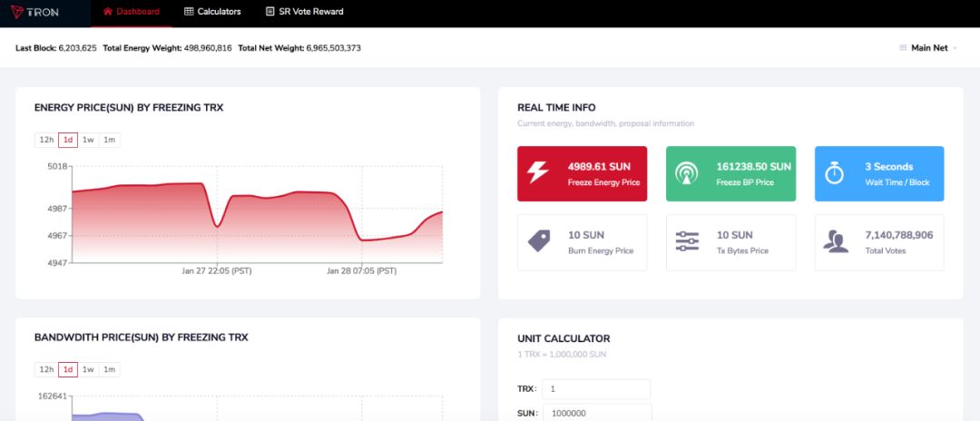Click the Main Net list icon
This screenshot has width=980, height=421.
point(903,48)
